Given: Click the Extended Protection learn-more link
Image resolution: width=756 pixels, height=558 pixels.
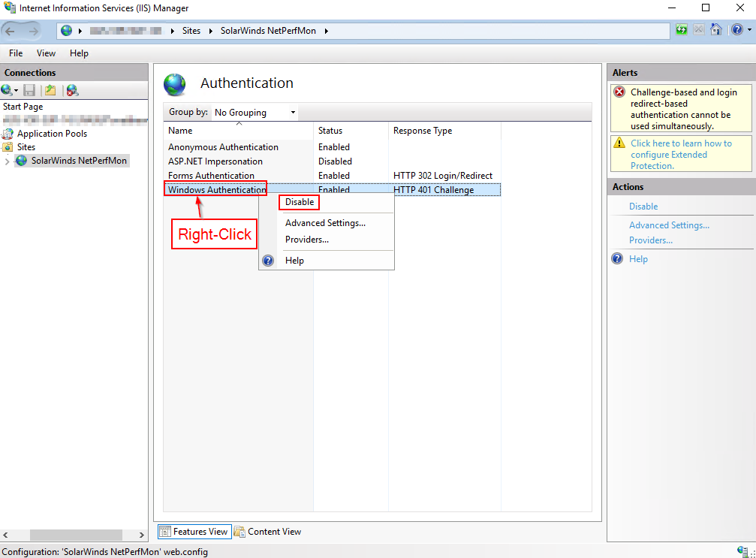Looking at the screenshot, I should tap(680, 154).
